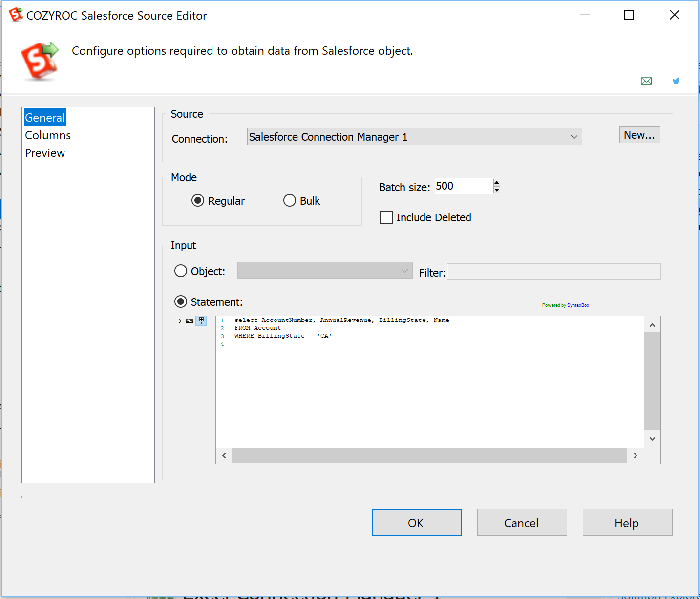Viewport: 700px width, 599px height.
Task: Increase batch size with the up arrow
Action: [497, 183]
